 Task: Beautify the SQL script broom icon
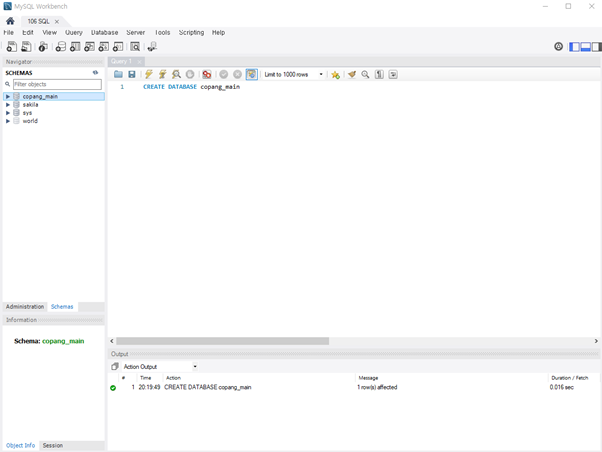click(x=352, y=74)
